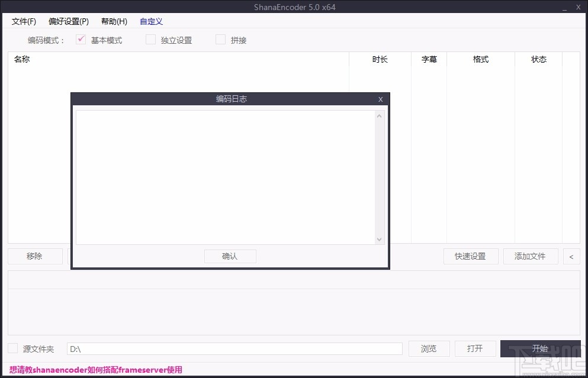Screen dimensions: 588x378
Task: Browse folders with 浏览 button
Action: pyautogui.click(x=429, y=348)
